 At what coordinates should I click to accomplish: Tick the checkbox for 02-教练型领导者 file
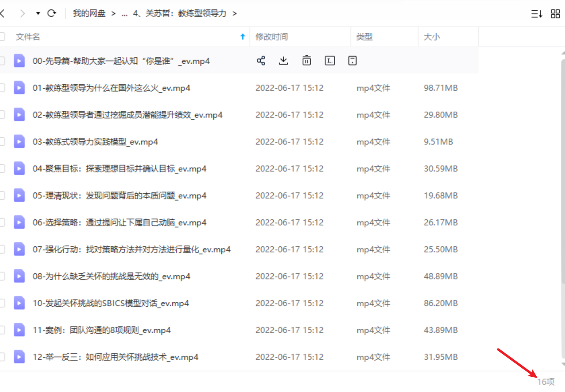pos(2,115)
